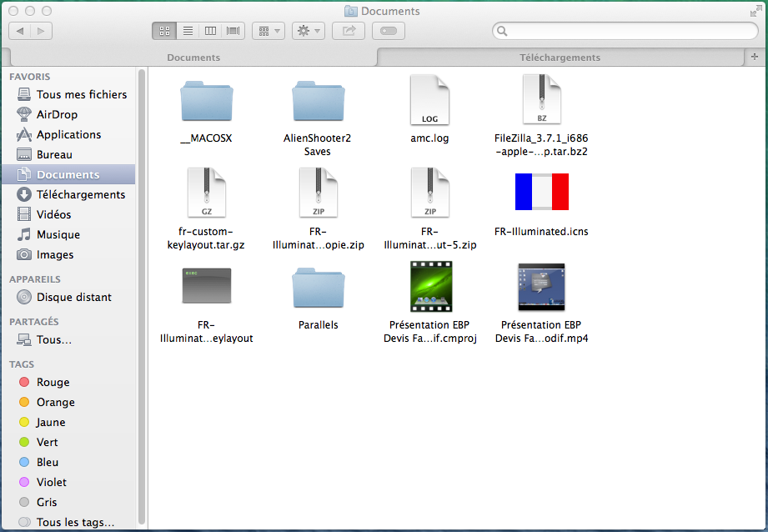This screenshot has height=532, width=768.
Task: Select the Rouge red tag
Action: click(x=53, y=382)
